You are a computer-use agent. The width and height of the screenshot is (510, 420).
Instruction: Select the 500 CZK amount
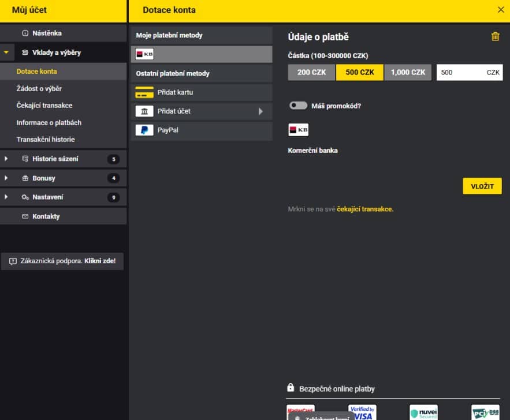pos(359,72)
